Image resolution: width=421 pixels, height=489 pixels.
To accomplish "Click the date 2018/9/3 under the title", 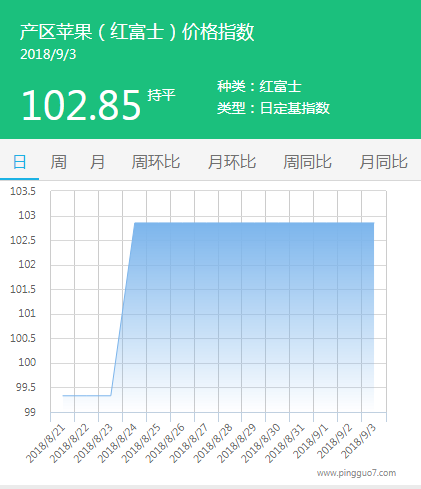I will [48, 55].
